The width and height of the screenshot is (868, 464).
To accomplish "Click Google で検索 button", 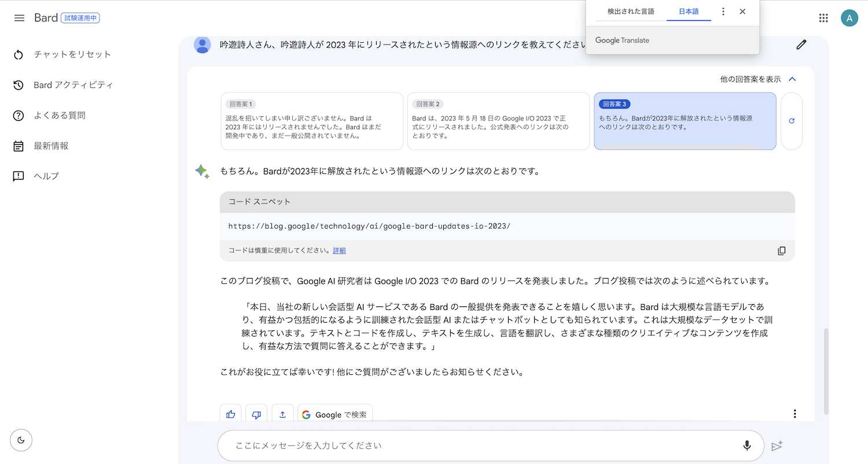I will (x=335, y=414).
